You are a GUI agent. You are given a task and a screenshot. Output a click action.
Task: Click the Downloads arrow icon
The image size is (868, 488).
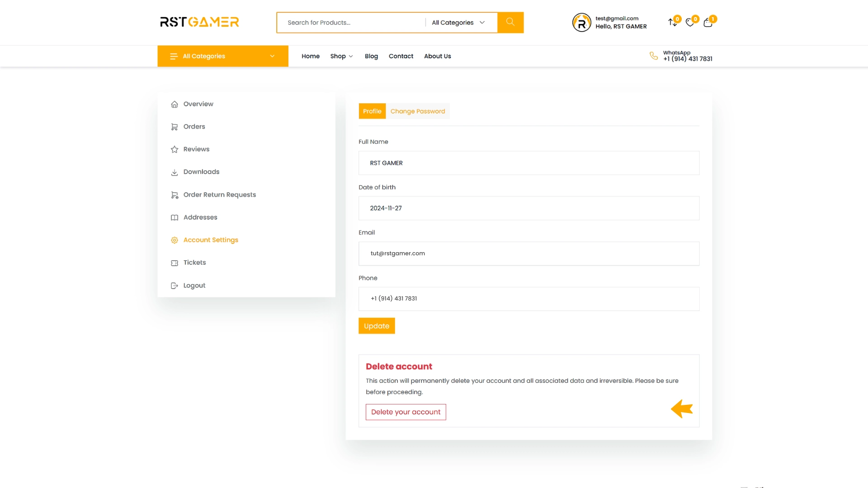click(x=175, y=172)
